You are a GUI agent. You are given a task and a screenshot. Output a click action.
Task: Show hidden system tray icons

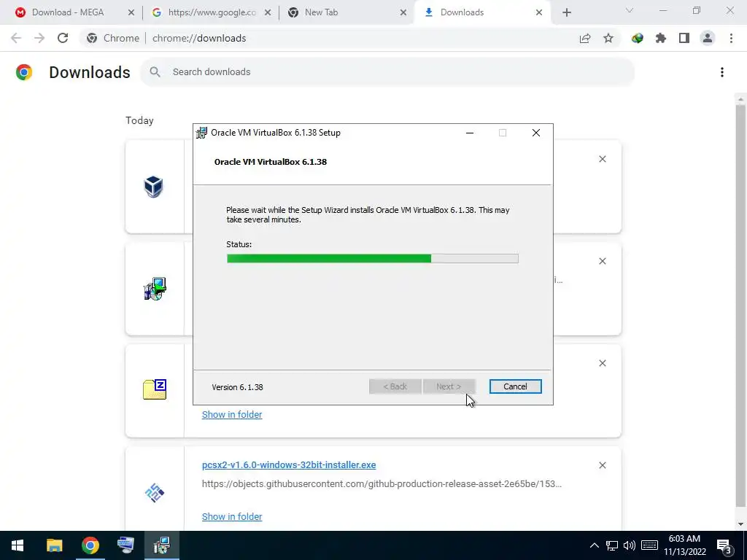[594, 545]
